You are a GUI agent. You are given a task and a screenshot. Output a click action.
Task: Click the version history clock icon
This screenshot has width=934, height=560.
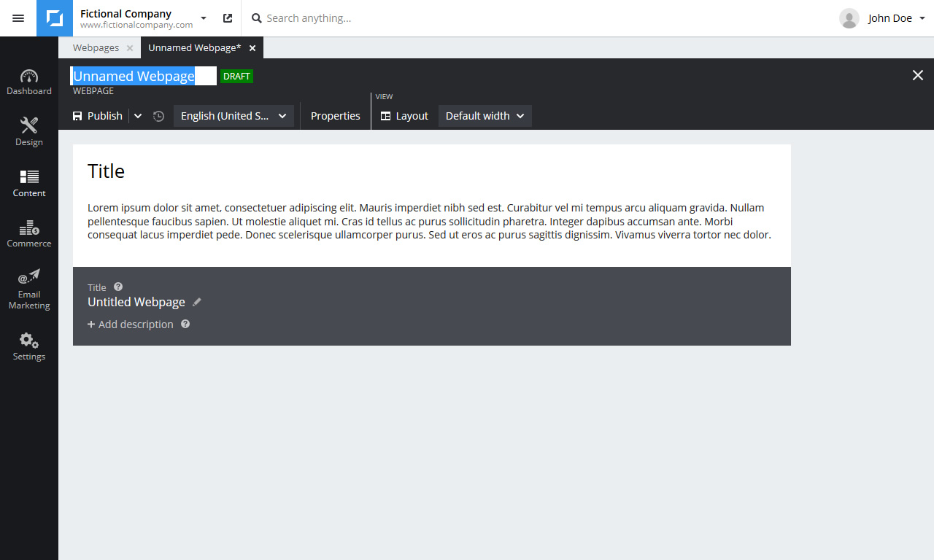[158, 116]
